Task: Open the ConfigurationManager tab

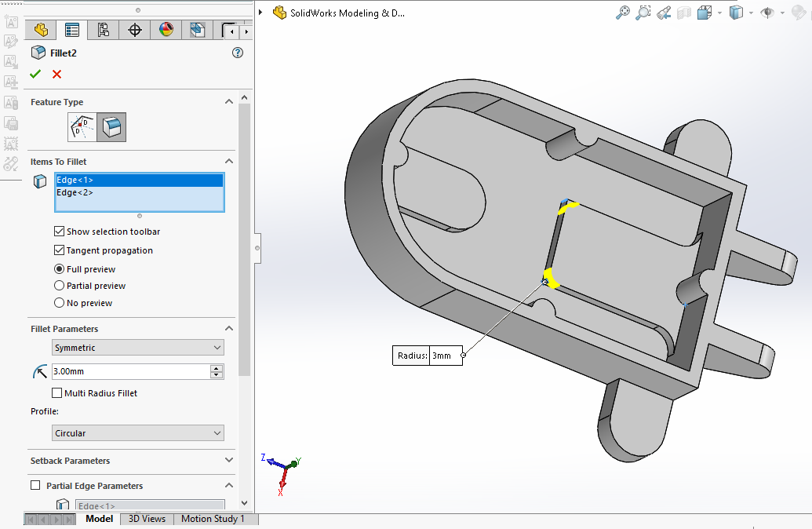Action: (x=104, y=30)
